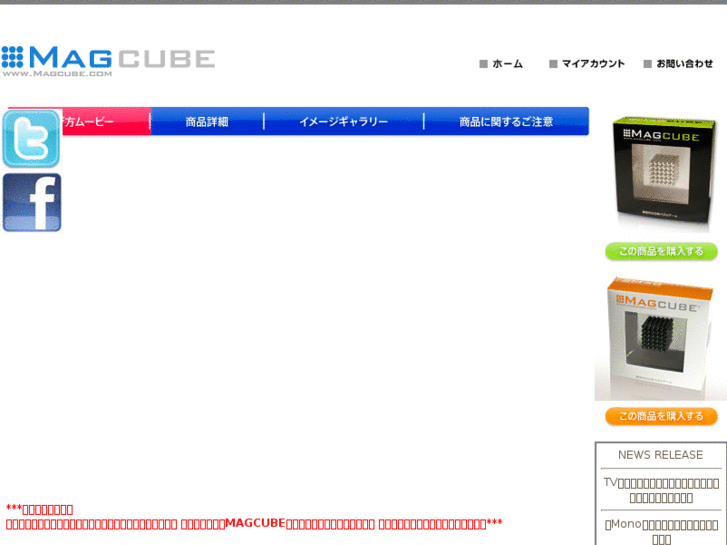727x545 pixels.
Task: Click the MAGCUBE logo
Action: (108, 61)
